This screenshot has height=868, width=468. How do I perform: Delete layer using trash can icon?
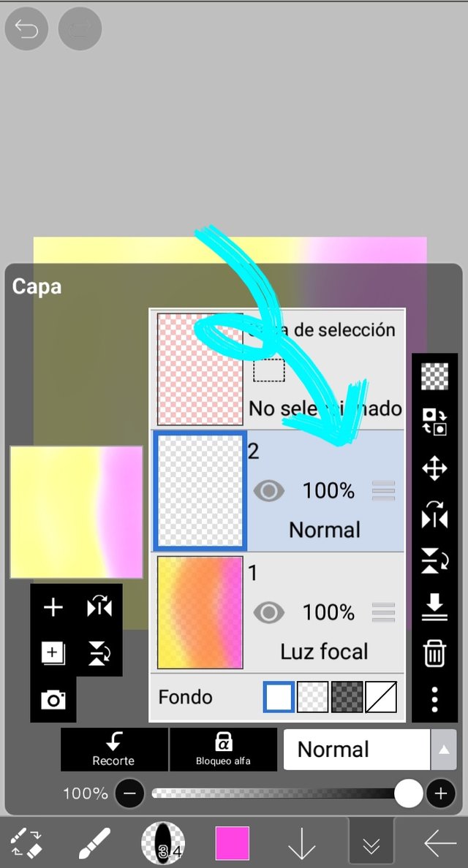pyautogui.click(x=435, y=653)
